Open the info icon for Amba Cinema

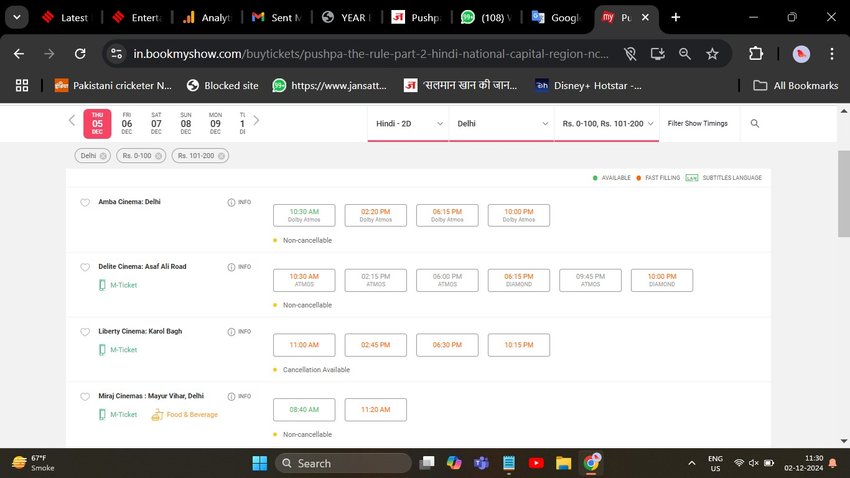pos(231,202)
